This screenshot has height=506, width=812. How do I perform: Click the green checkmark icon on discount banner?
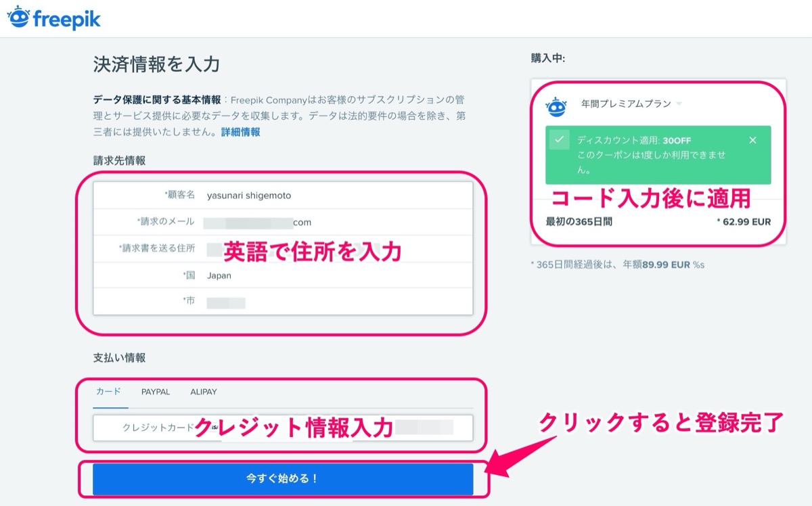coord(559,140)
